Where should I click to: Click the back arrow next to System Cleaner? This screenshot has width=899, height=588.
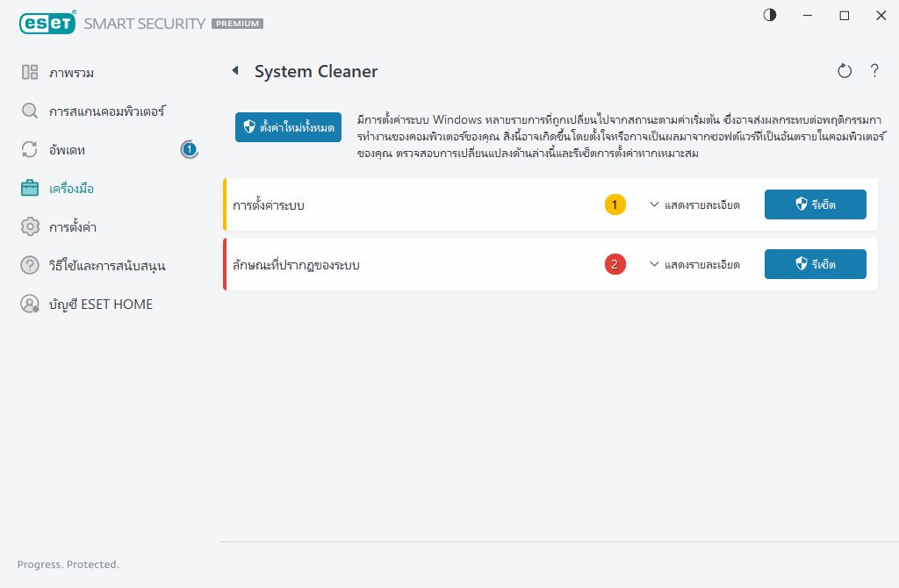[x=235, y=71]
